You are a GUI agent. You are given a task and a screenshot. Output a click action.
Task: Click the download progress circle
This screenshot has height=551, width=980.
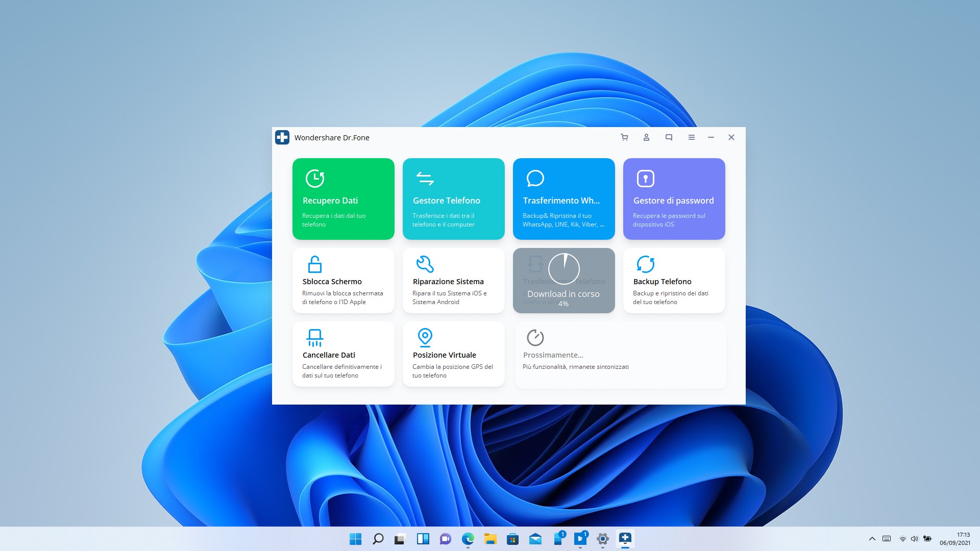point(563,269)
